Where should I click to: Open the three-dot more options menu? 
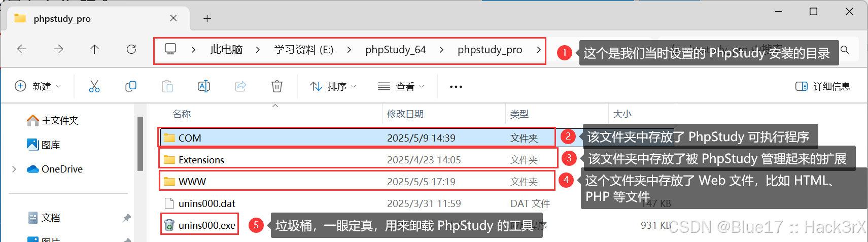click(456, 87)
